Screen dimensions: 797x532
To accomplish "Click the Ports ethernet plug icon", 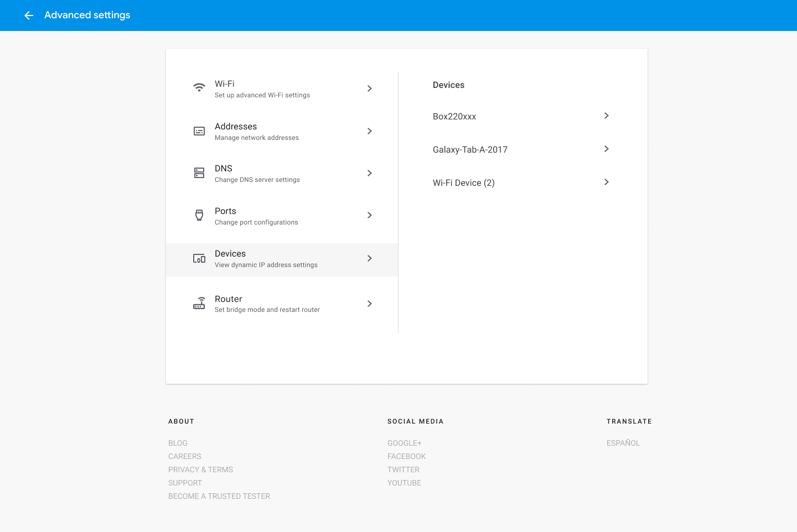I will [x=199, y=215].
